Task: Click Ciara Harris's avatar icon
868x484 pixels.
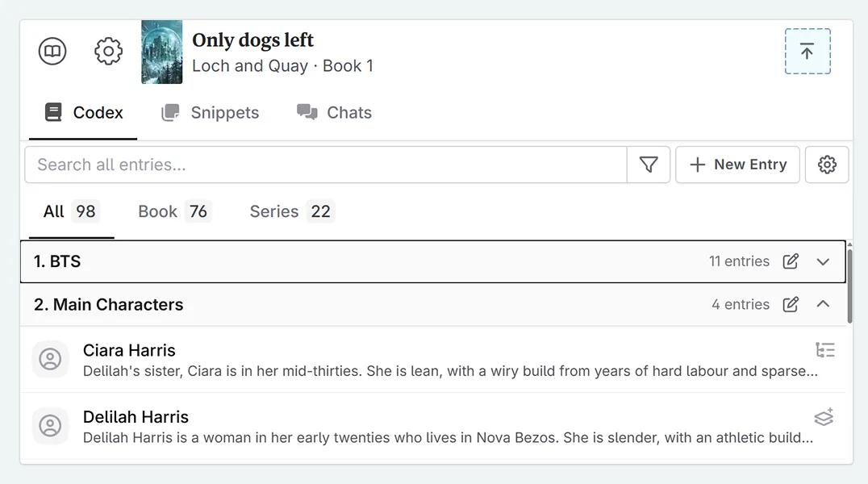Action: coord(50,359)
